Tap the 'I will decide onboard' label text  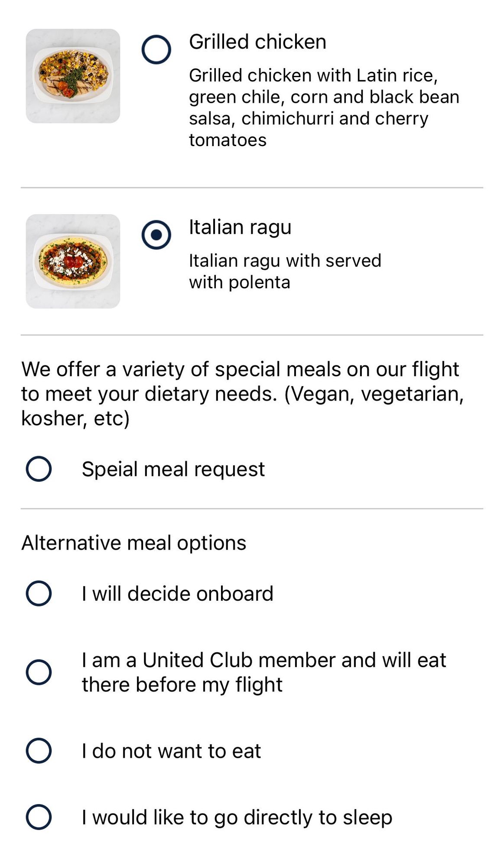[x=177, y=593]
